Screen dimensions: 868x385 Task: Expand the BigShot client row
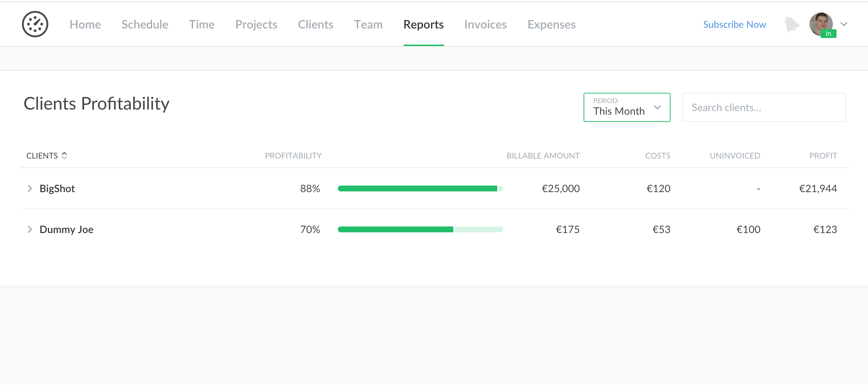click(30, 188)
